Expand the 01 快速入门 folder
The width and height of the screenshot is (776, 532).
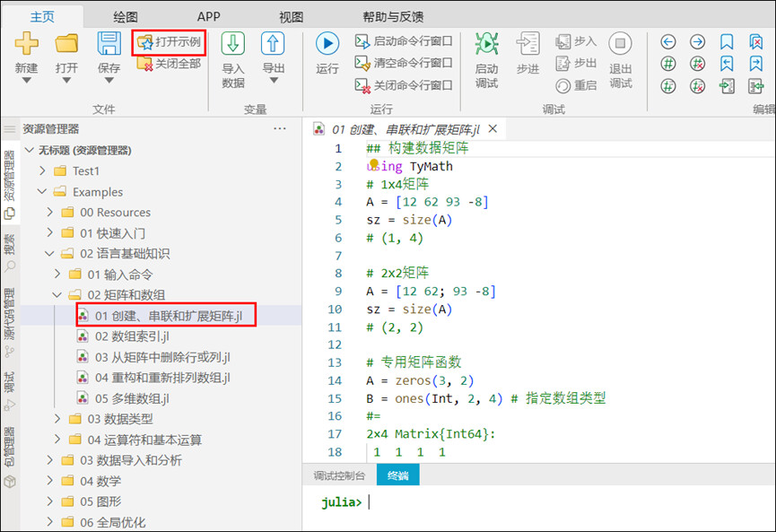(49, 232)
